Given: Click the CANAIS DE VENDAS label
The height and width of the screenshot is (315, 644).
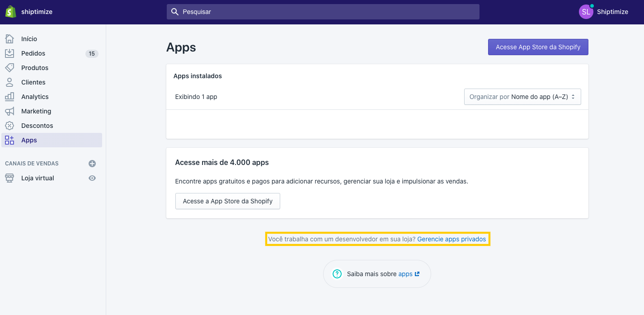Looking at the screenshot, I should pyautogui.click(x=32, y=164).
